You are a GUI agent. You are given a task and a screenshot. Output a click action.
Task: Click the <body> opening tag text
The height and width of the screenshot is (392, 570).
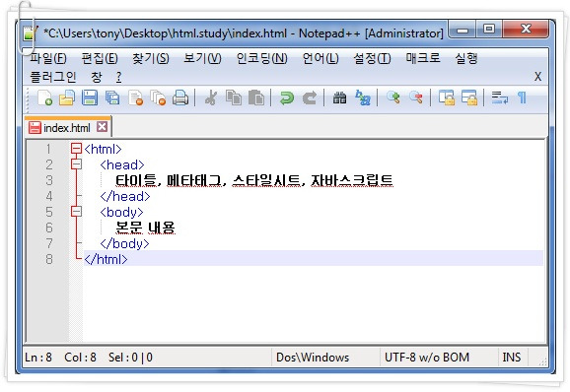tap(121, 212)
